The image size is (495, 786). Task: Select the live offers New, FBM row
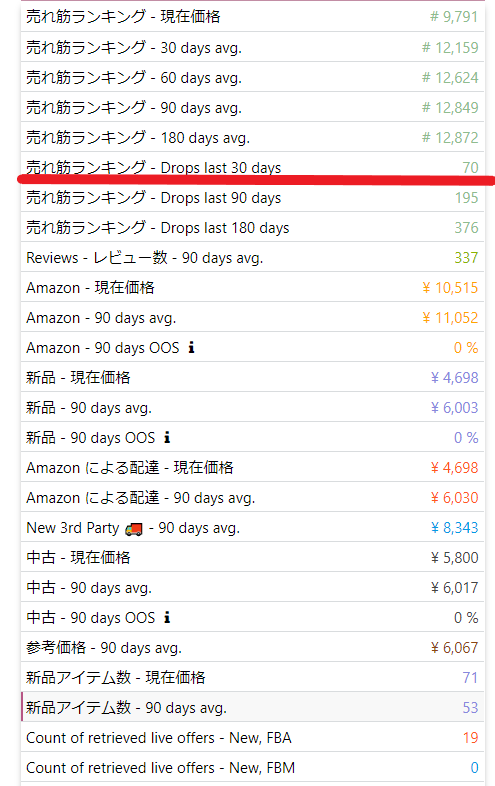pyautogui.click(x=253, y=767)
